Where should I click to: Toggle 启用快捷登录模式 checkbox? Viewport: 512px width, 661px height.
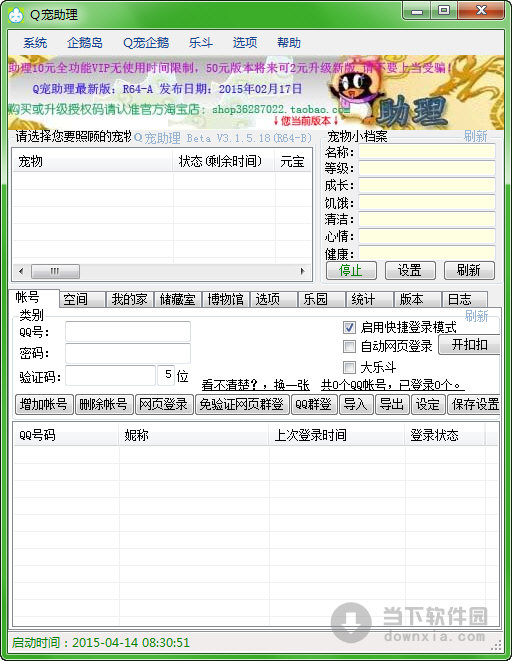[349, 327]
